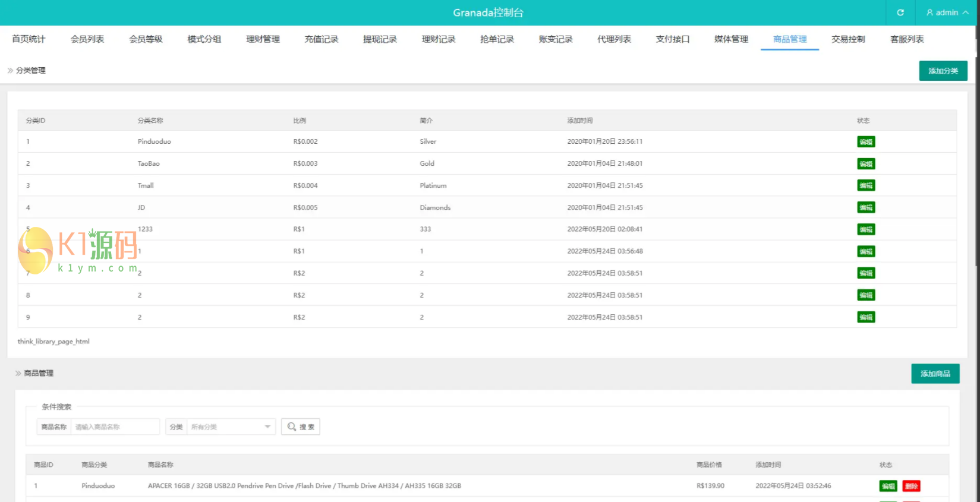Click the 添加商品 button
This screenshot has height=502, width=980.
935,374
